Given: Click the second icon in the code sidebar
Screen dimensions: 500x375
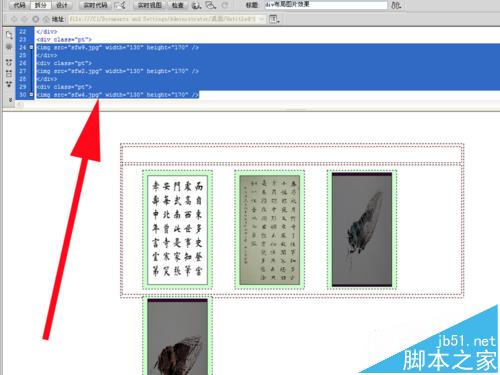Looking at the screenshot, I should [x=9, y=47].
